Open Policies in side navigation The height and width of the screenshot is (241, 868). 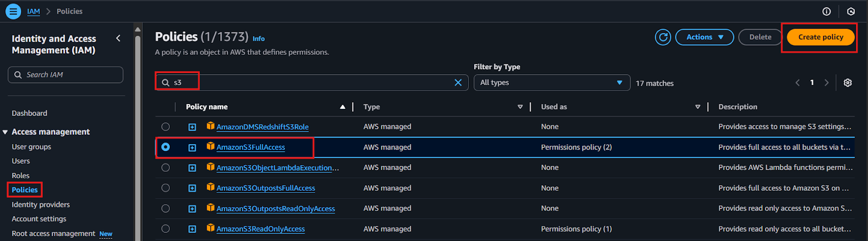25,190
